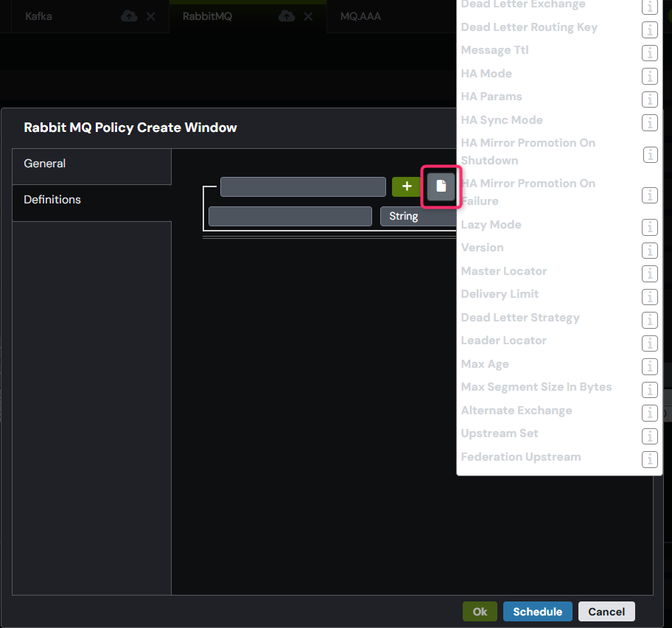672x628 pixels.
Task: Open info for HA Mirror Promotion On Shutdown
Action: 650,155
